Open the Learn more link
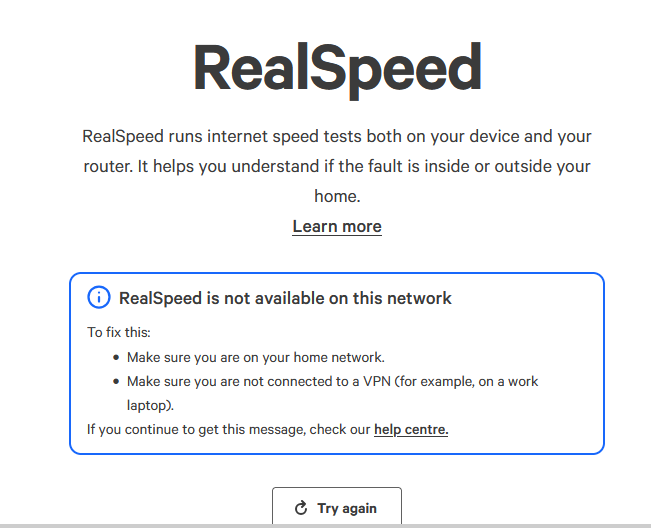 (x=337, y=226)
